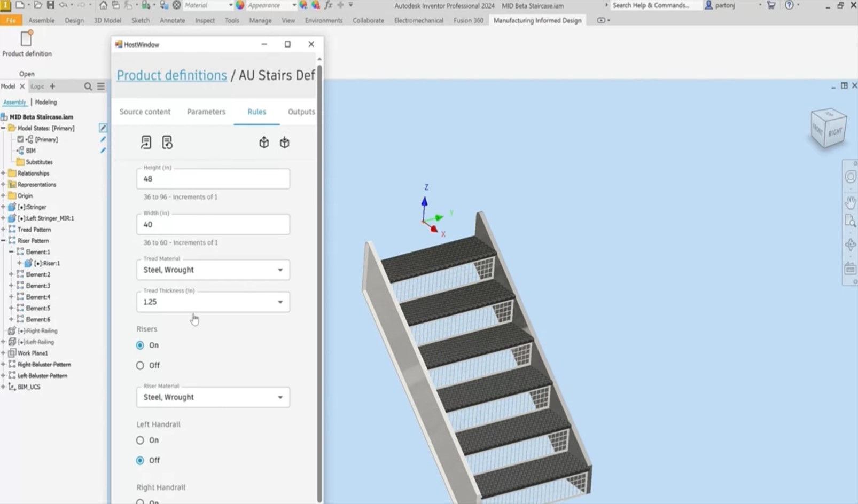
Task: Turn Left Handrail On
Action: pyautogui.click(x=140, y=440)
